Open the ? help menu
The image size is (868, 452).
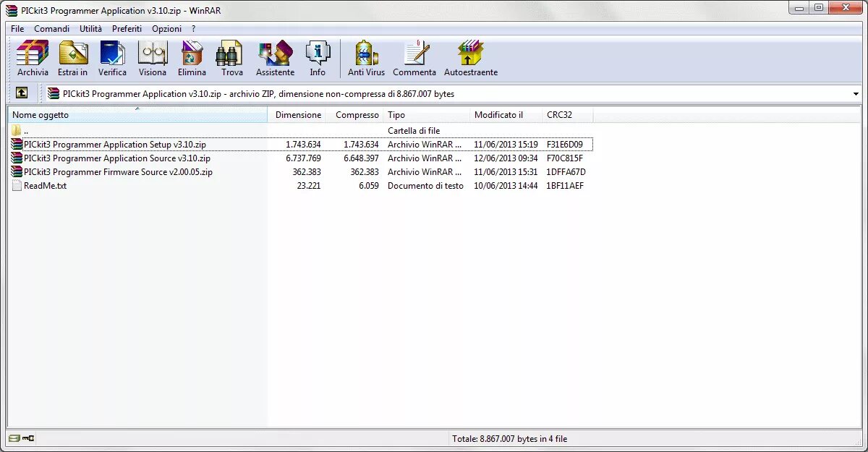click(194, 28)
